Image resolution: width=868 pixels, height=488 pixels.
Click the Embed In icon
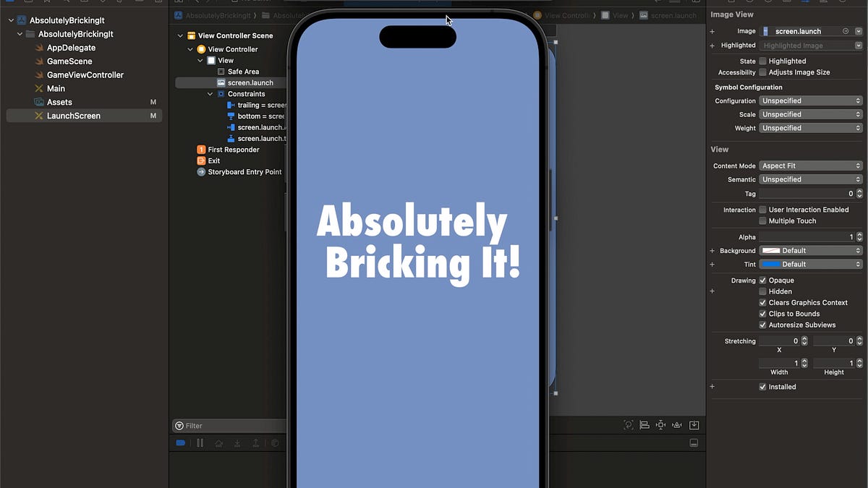pyautogui.click(x=694, y=424)
